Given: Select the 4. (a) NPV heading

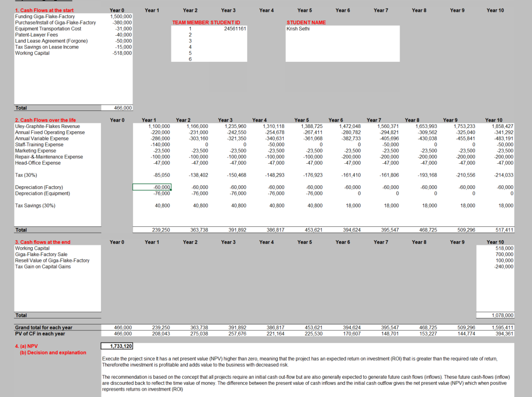Looking at the screenshot, I should 26,346.
